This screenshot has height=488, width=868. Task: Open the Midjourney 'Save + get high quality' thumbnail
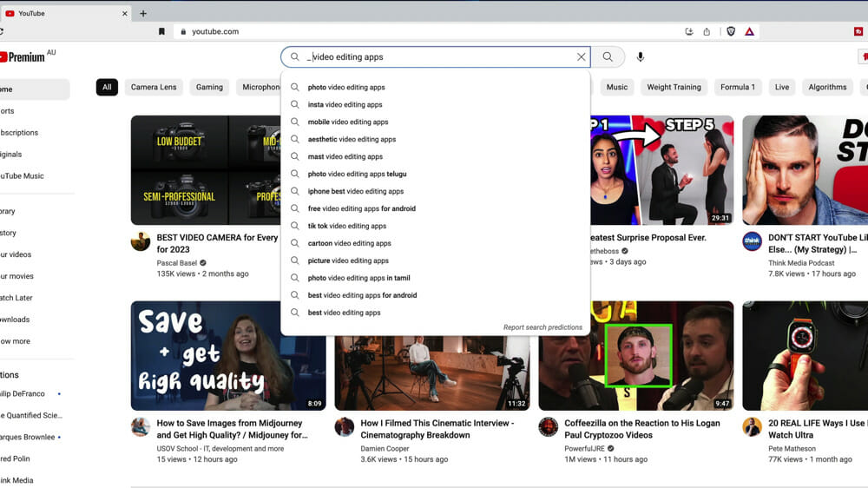click(228, 356)
